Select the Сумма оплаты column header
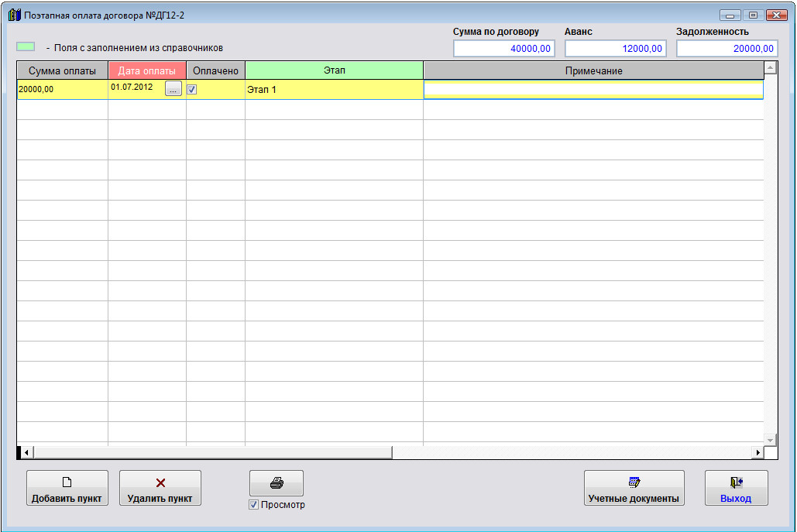Viewport: 797px width, 532px height. [x=63, y=70]
